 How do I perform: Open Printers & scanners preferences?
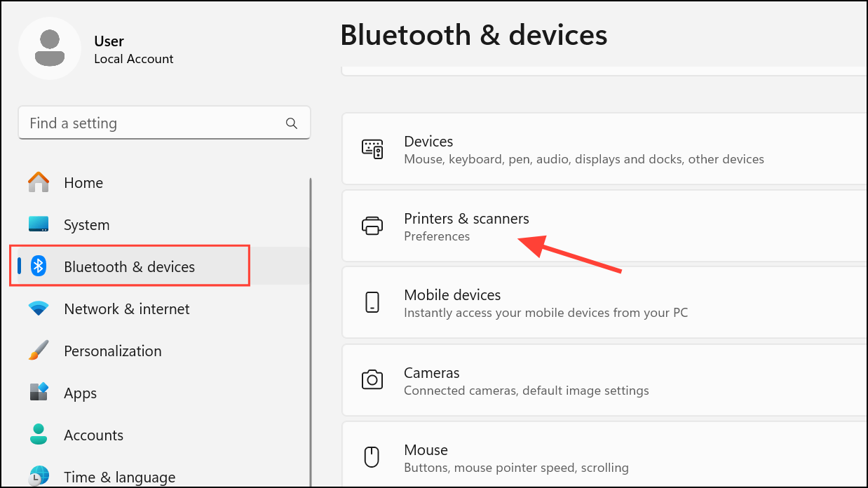coord(604,226)
